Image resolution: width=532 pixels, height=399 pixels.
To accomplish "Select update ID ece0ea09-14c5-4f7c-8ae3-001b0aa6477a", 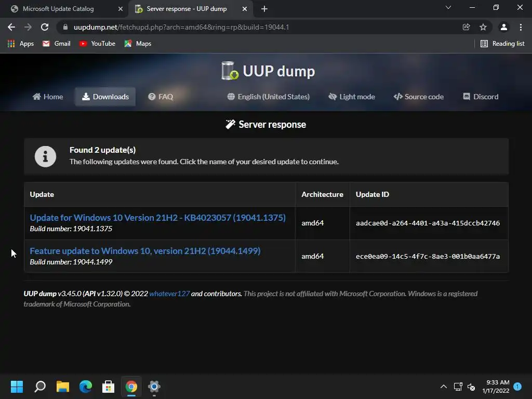I will [x=428, y=256].
